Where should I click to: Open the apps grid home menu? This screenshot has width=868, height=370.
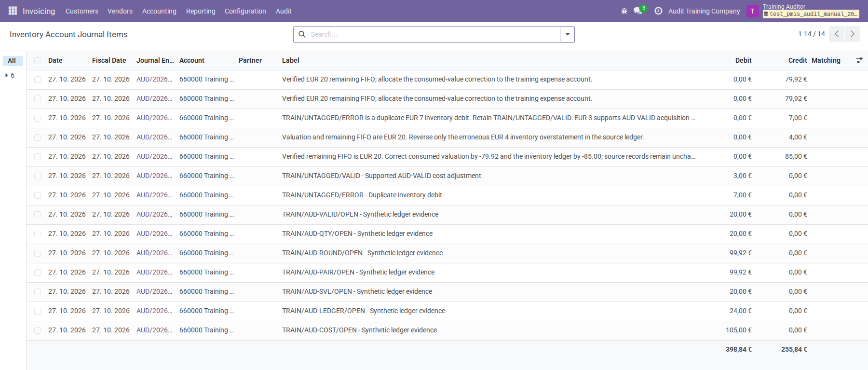click(x=13, y=11)
